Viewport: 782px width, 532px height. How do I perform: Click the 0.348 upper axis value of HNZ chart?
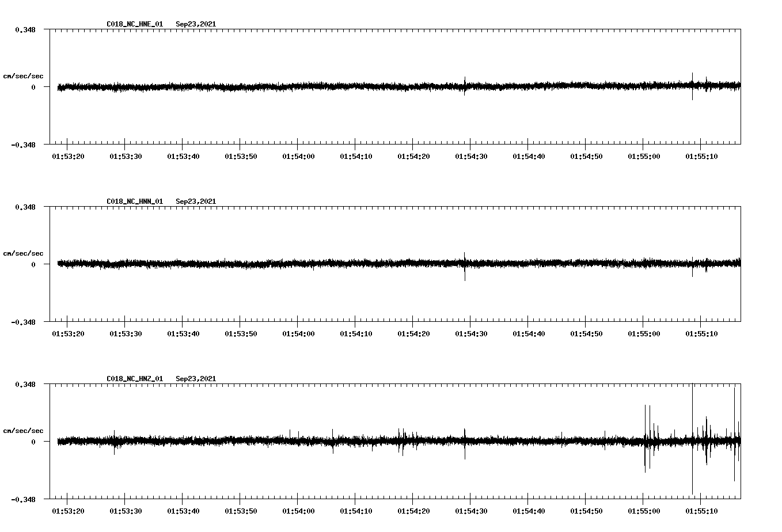tap(25, 384)
